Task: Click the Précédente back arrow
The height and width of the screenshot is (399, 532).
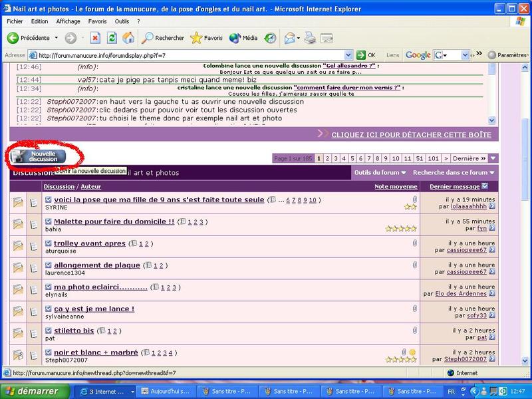Action: [x=29, y=38]
